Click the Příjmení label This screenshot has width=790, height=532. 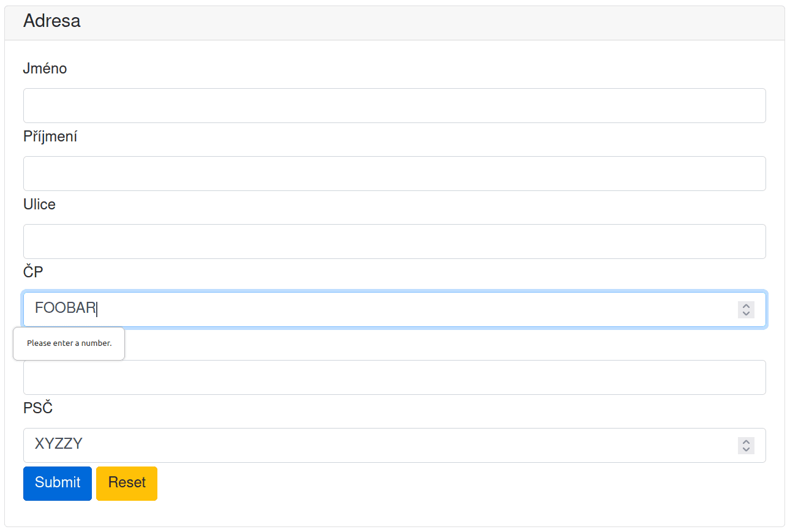tap(50, 137)
